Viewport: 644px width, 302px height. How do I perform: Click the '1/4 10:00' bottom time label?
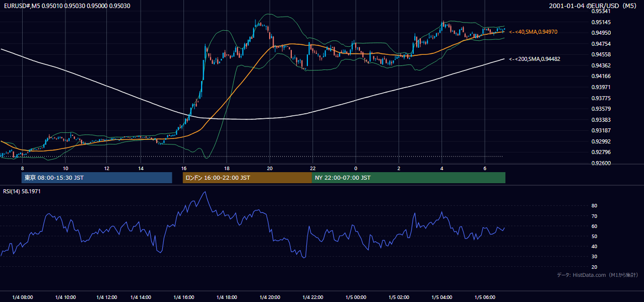(66, 297)
